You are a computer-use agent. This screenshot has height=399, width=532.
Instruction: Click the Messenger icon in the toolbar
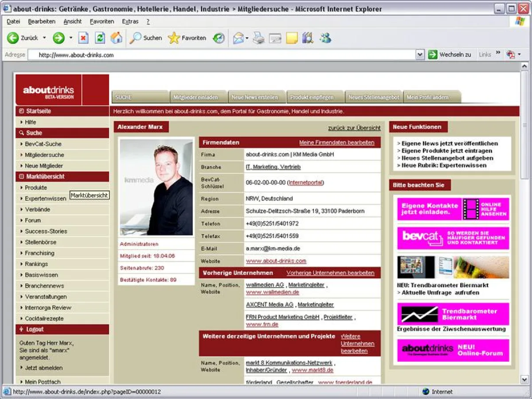tap(326, 38)
